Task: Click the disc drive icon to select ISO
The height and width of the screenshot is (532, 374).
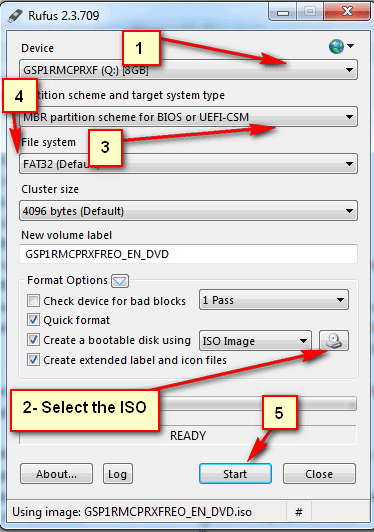Action: tap(334, 340)
